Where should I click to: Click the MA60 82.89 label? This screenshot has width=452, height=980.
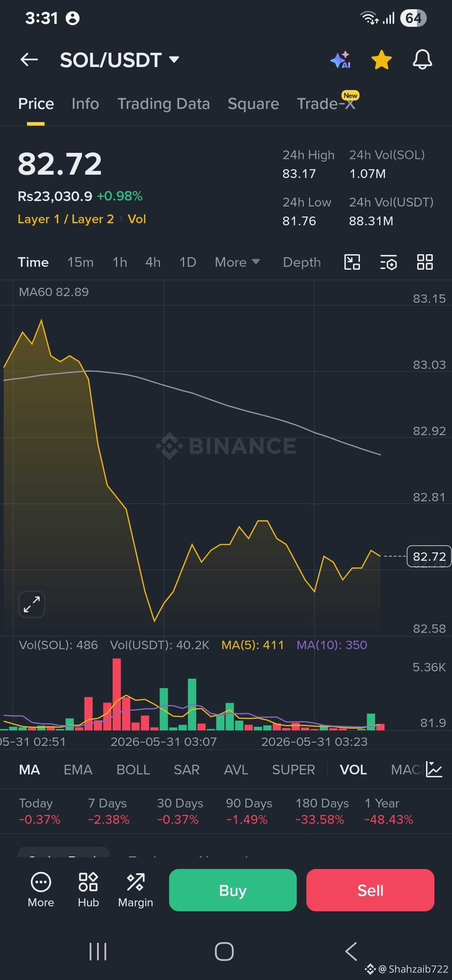(54, 292)
